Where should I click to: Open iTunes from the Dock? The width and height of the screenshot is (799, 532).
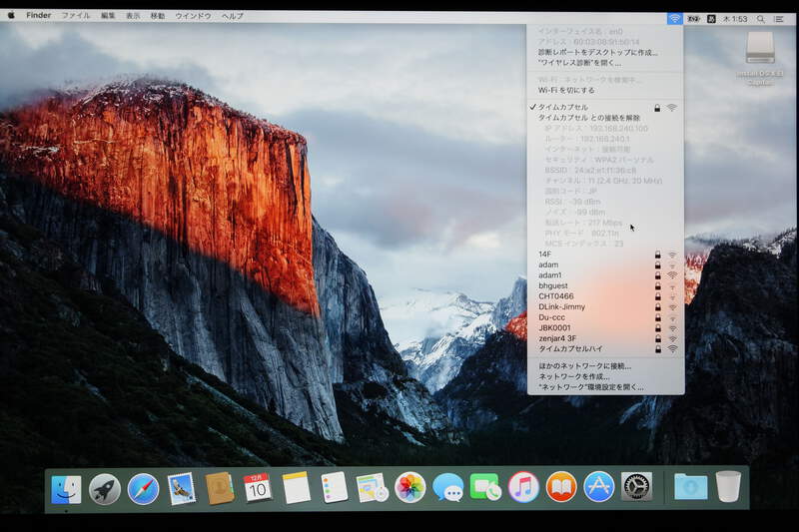click(x=523, y=487)
